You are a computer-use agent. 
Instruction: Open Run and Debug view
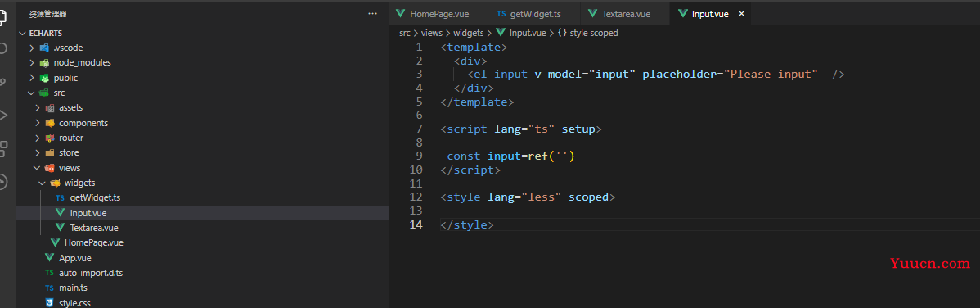click(2, 115)
